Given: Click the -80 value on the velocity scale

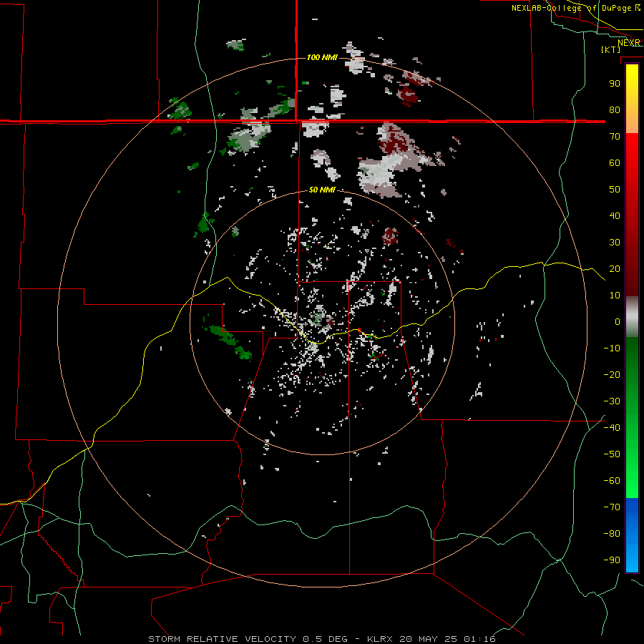Looking at the screenshot, I should [x=612, y=534].
